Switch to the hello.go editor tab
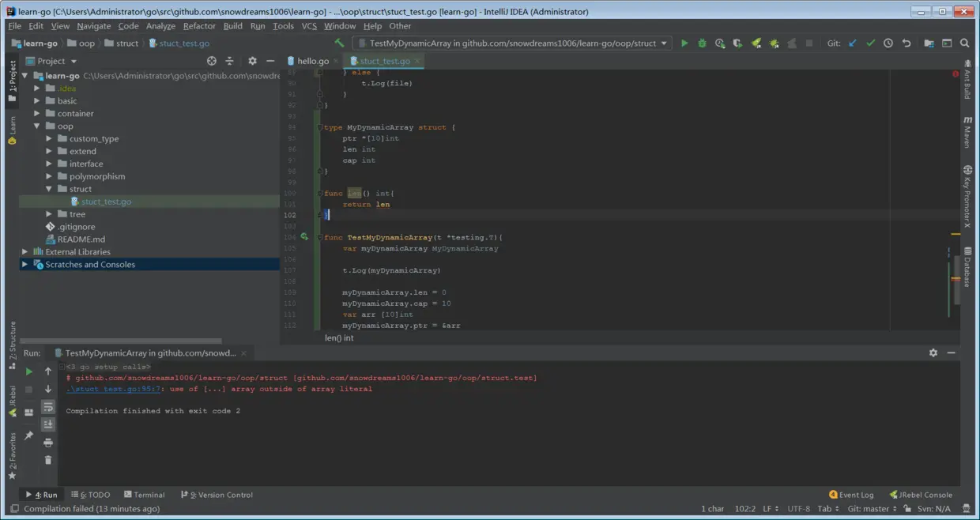 pyautogui.click(x=311, y=60)
